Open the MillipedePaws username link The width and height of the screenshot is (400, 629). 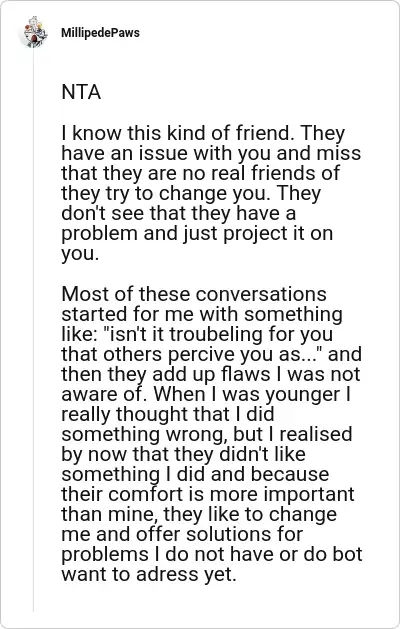(100, 32)
